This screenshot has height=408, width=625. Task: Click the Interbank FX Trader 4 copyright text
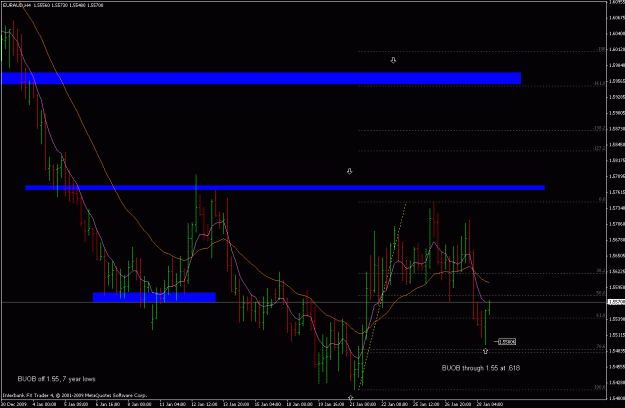[75, 395]
